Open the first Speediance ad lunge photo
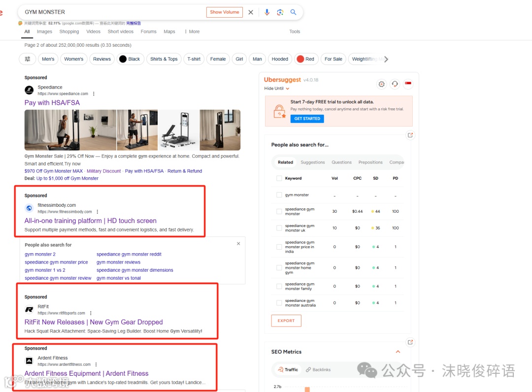Image resolution: width=532 pixels, height=392 pixels. click(70, 130)
